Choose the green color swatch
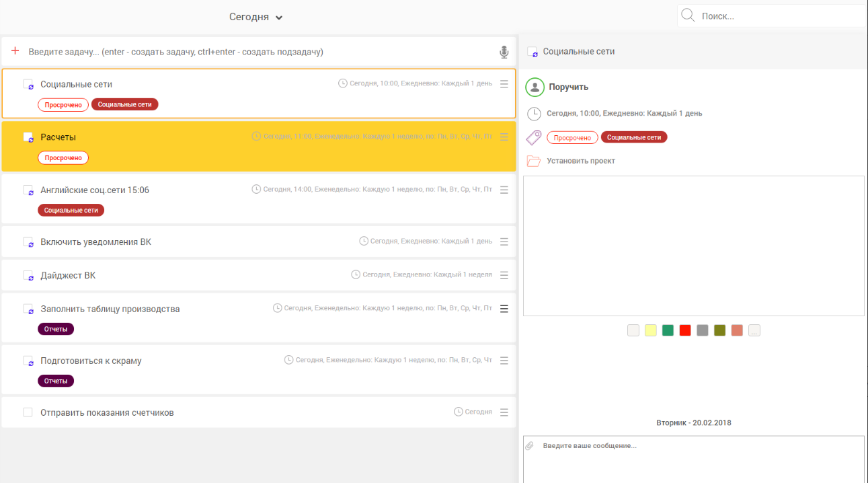 coord(668,330)
